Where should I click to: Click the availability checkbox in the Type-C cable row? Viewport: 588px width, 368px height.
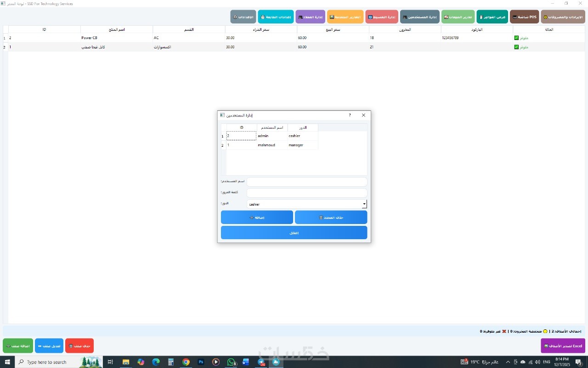[516, 47]
